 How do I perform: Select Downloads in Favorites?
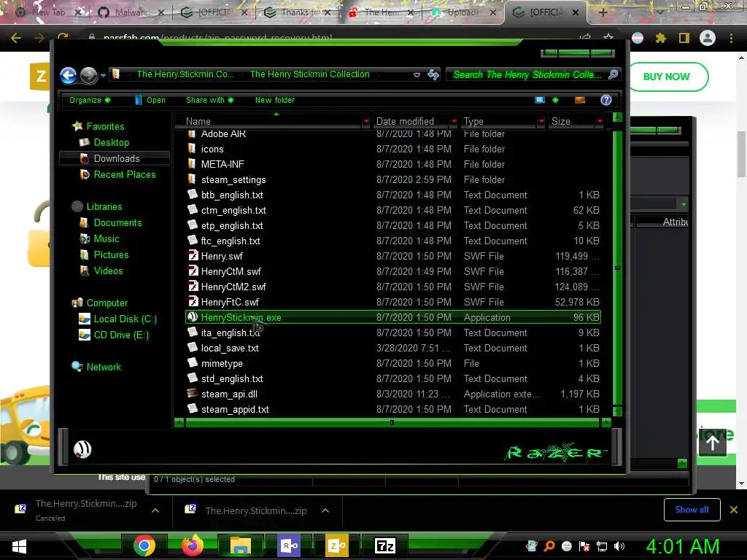pyautogui.click(x=115, y=158)
